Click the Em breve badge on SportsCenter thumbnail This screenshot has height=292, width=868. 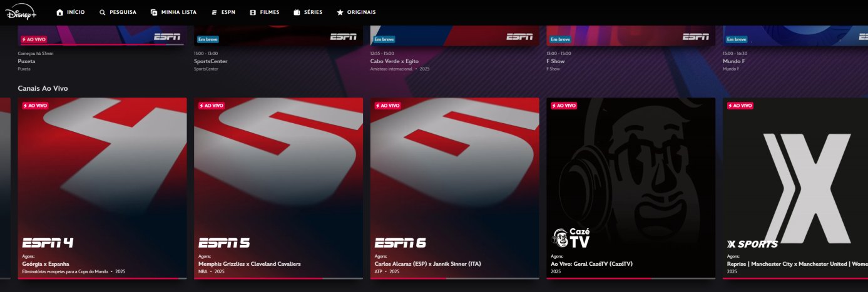(x=208, y=39)
